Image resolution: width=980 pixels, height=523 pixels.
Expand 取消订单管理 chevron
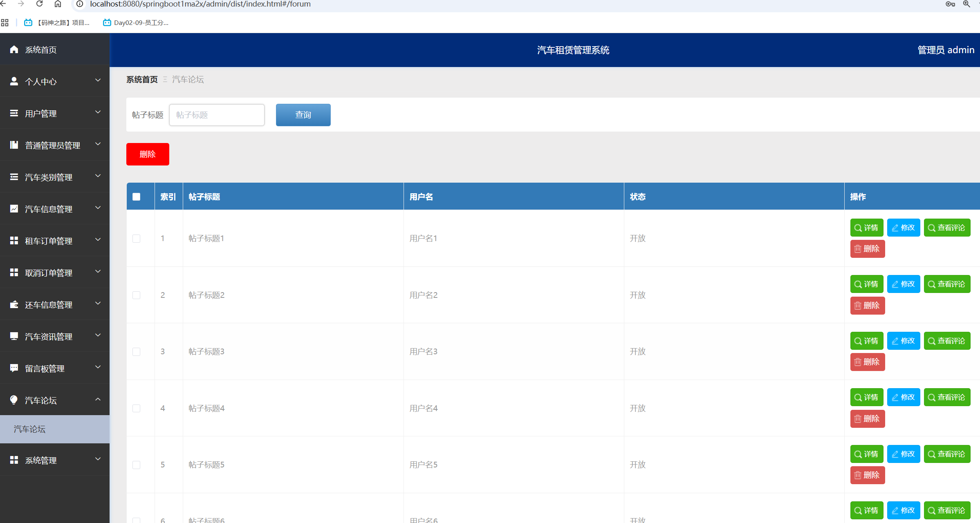pyautogui.click(x=98, y=272)
